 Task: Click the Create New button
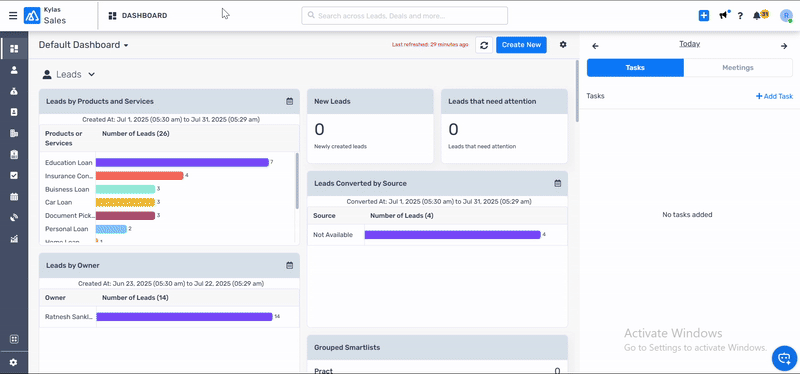[x=521, y=45]
